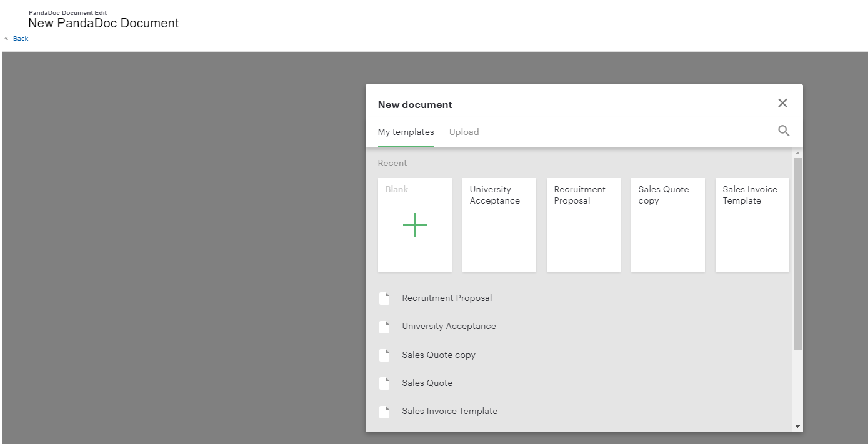Screen dimensions: 868x444
Task: Select Sales Quote in the list
Action: [427, 383]
